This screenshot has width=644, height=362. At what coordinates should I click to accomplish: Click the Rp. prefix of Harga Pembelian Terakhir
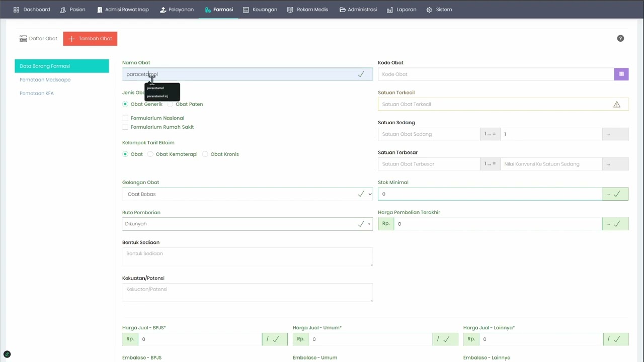(386, 224)
